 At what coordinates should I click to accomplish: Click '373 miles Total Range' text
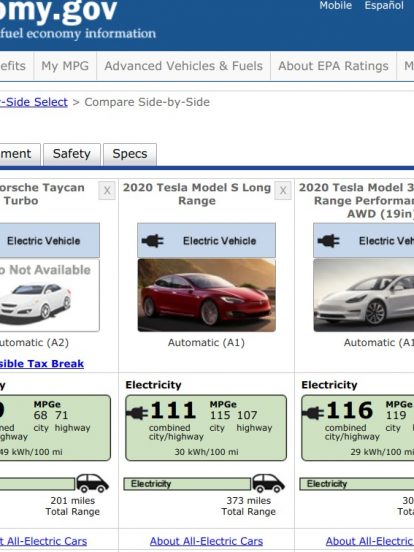[x=249, y=506]
